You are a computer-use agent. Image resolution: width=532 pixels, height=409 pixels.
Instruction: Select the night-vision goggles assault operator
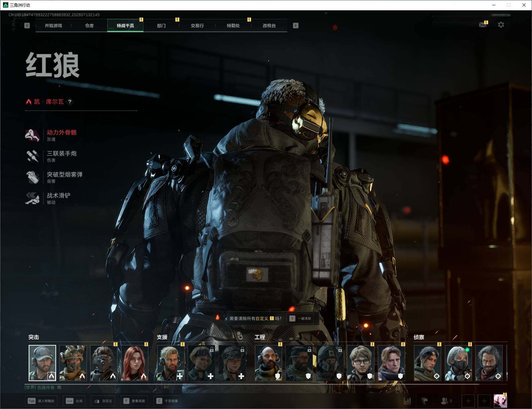(104, 363)
